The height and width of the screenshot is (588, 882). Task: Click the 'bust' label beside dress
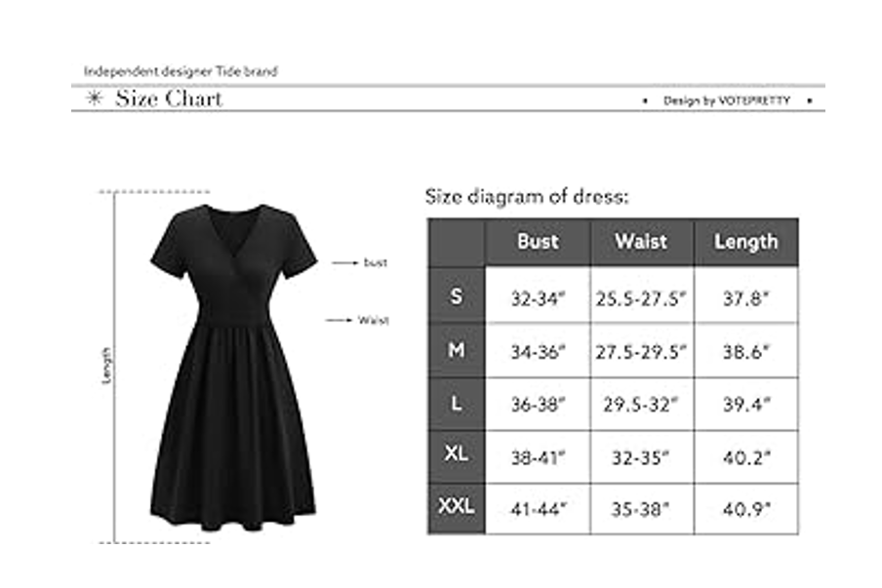(x=376, y=262)
